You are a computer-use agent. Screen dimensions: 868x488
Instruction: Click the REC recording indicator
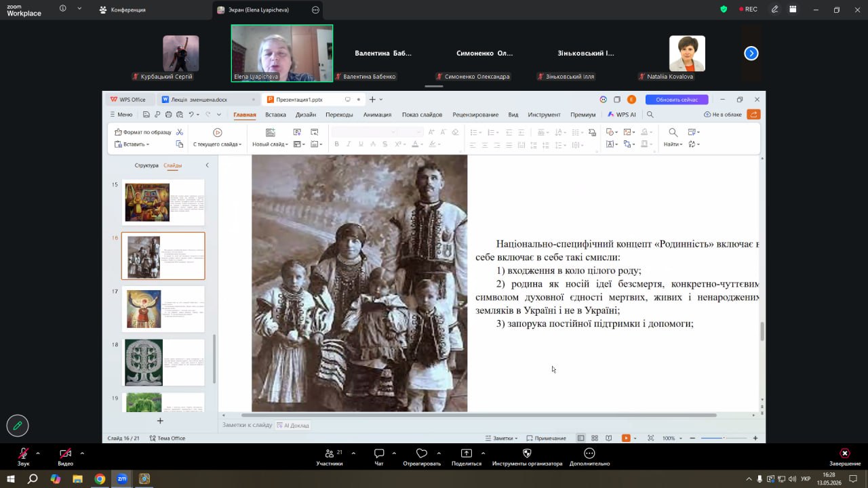click(747, 9)
